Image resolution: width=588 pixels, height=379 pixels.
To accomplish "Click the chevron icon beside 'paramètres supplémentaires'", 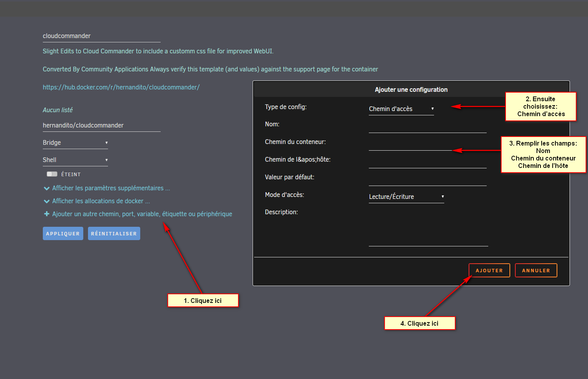I will [x=47, y=188].
